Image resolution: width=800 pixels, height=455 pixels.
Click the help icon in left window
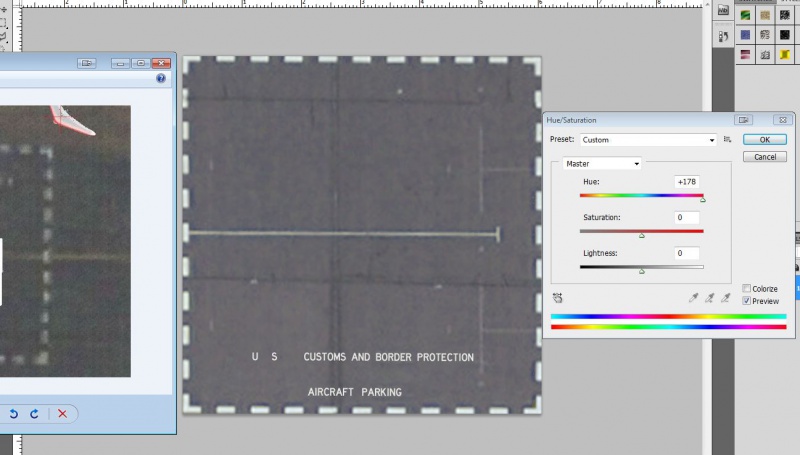click(161, 78)
